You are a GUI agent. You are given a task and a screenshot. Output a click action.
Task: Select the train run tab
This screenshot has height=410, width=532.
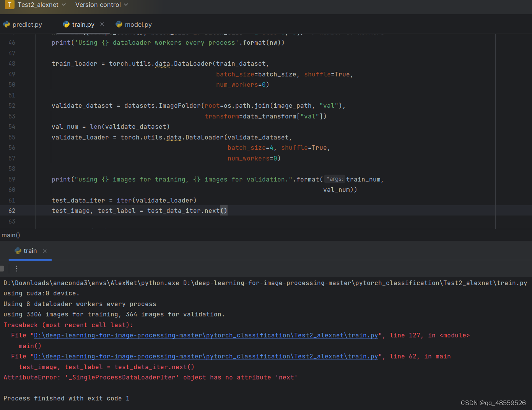click(30, 251)
